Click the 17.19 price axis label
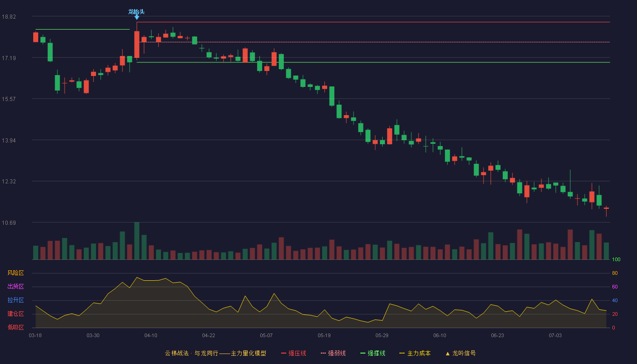 [x=9, y=58]
